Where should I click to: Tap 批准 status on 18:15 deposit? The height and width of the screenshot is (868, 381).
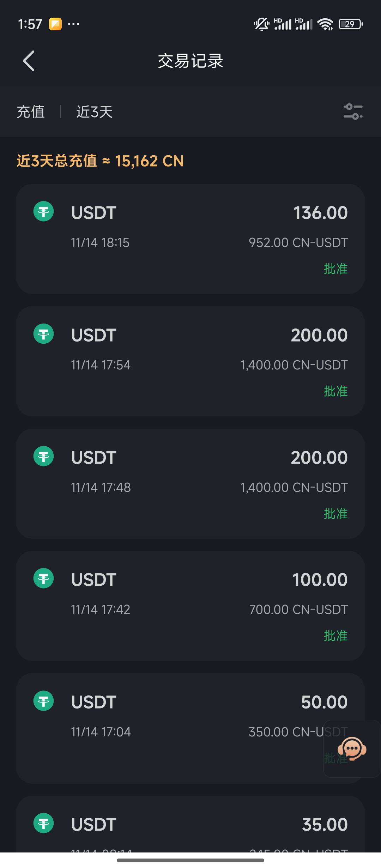click(335, 269)
